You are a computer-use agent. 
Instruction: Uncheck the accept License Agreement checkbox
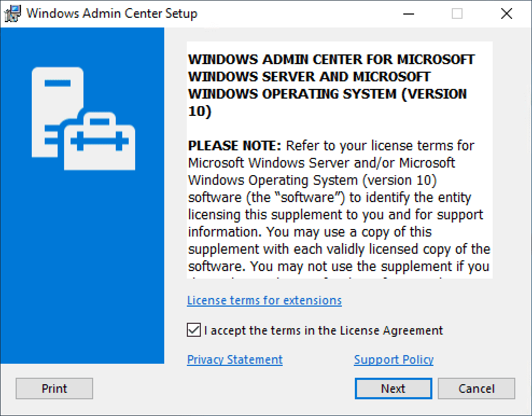pyautogui.click(x=194, y=330)
